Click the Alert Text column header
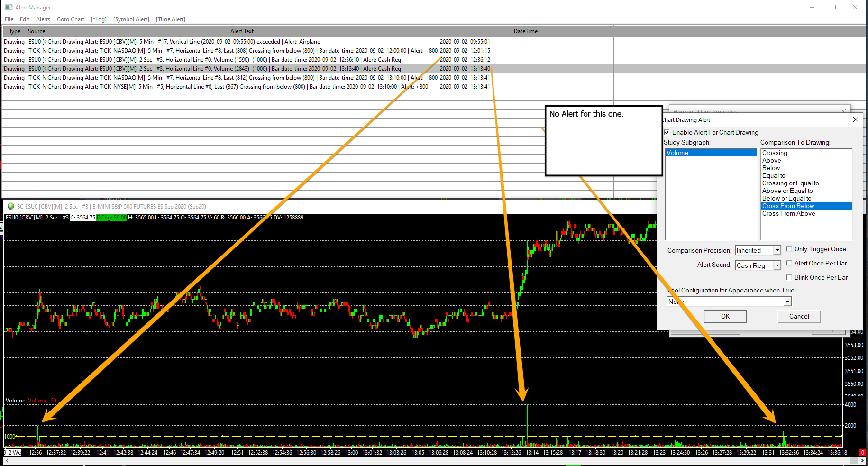This screenshot has height=466, width=868. 242,31
